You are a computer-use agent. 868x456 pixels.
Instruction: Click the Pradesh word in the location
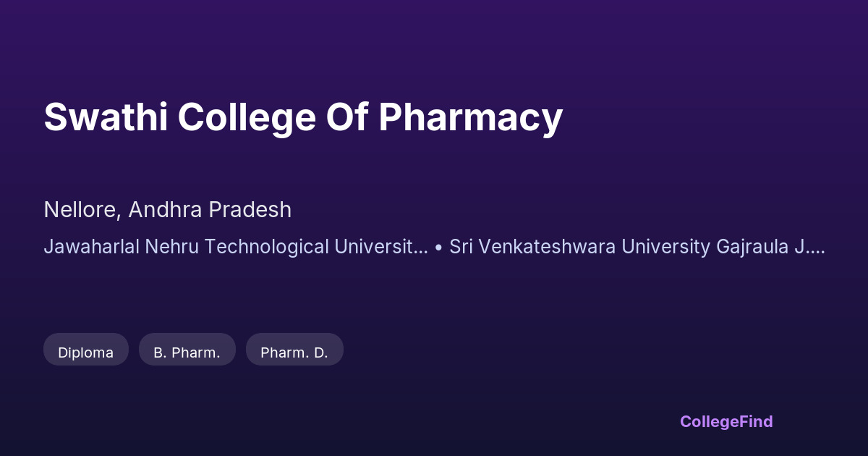[x=250, y=210]
